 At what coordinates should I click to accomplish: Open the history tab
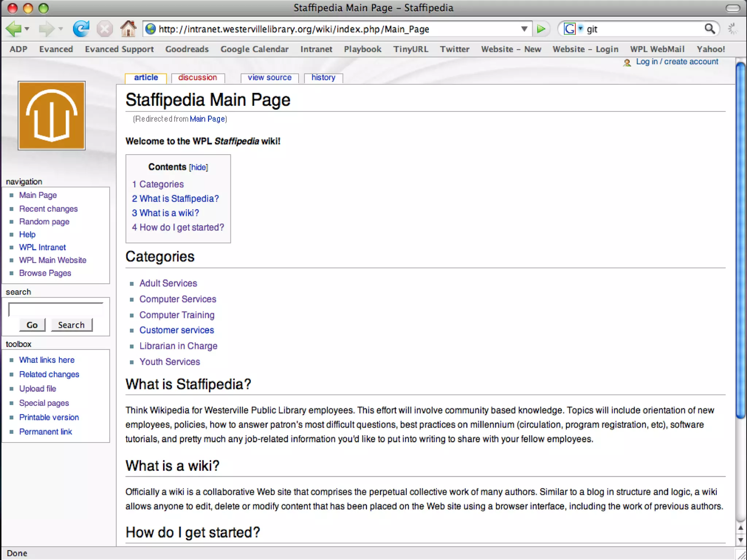tap(323, 78)
